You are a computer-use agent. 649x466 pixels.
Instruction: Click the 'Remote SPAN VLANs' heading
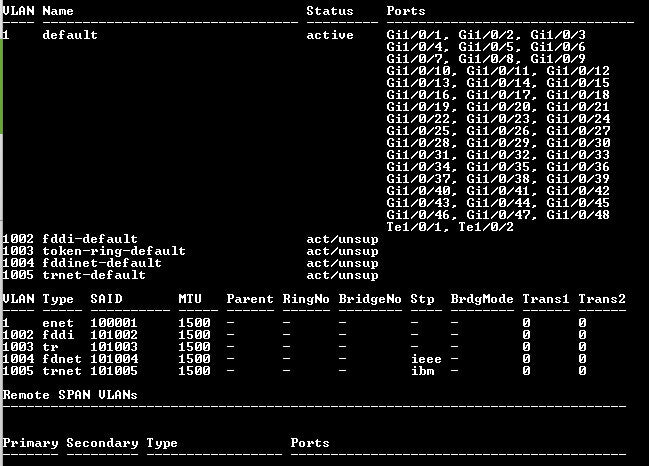coord(70,395)
